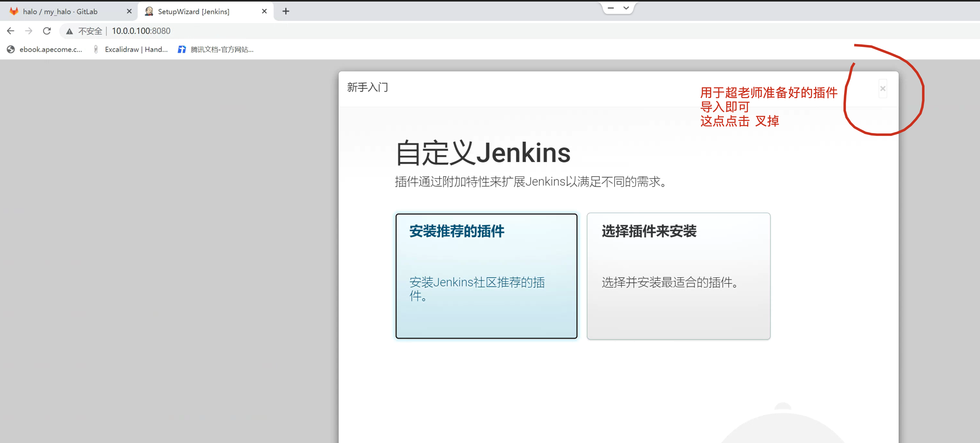
Task: Open a new browser tab
Action: click(286, 11)
